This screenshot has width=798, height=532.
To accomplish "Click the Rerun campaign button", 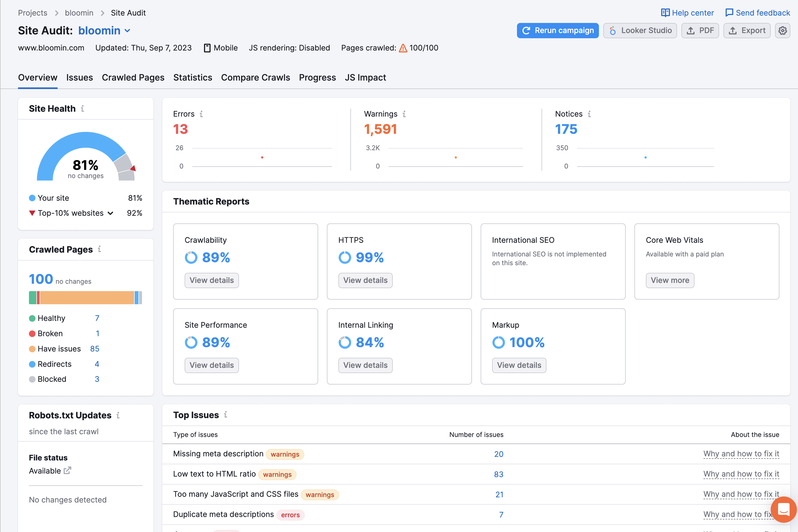I will coord(558,31).
